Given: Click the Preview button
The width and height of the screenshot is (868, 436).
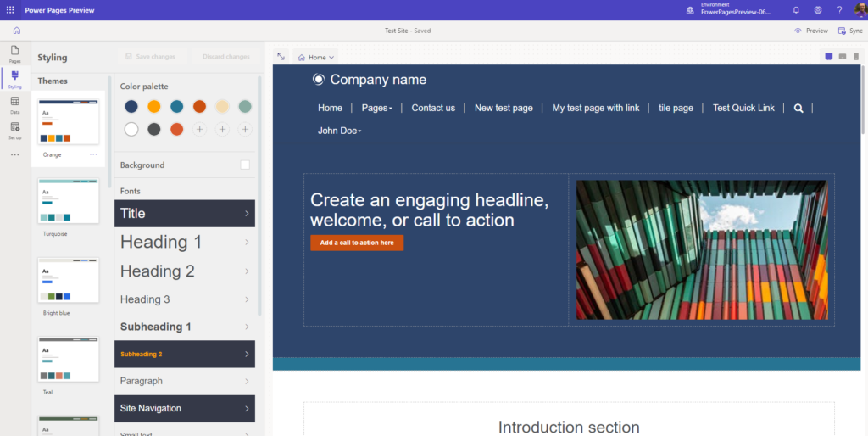Looking at the screenshot, I should 811,31.
